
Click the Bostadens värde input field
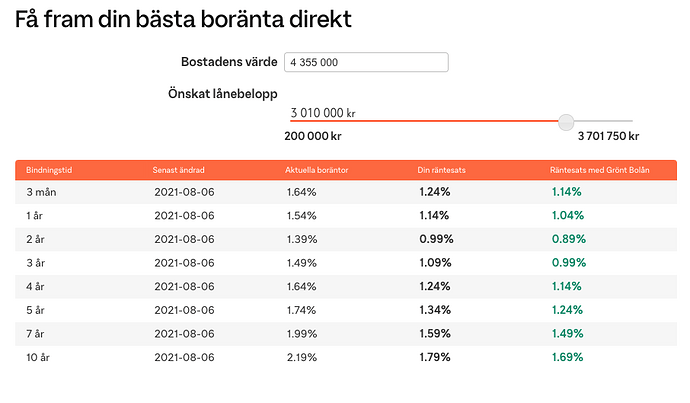[x=365, y=62]
